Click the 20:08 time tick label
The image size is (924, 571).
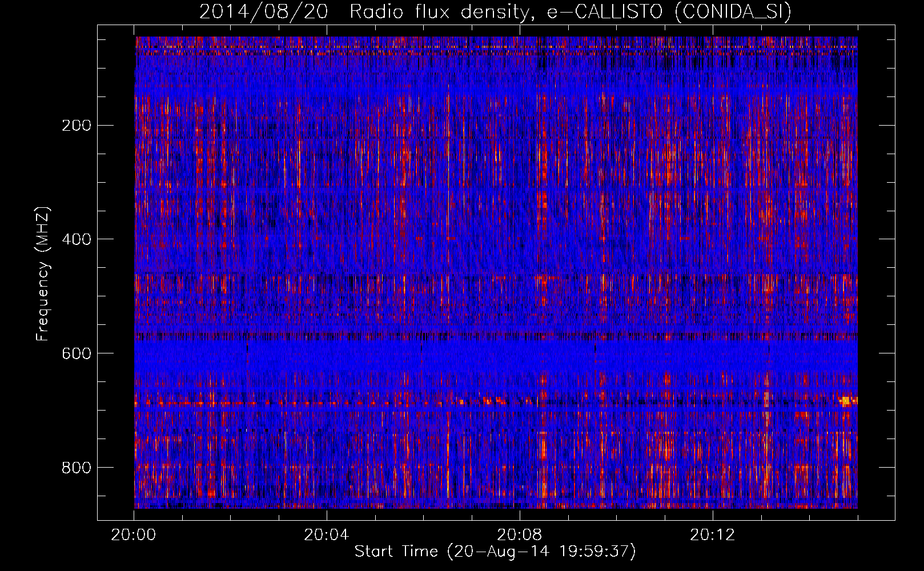[x=520, y=535]
